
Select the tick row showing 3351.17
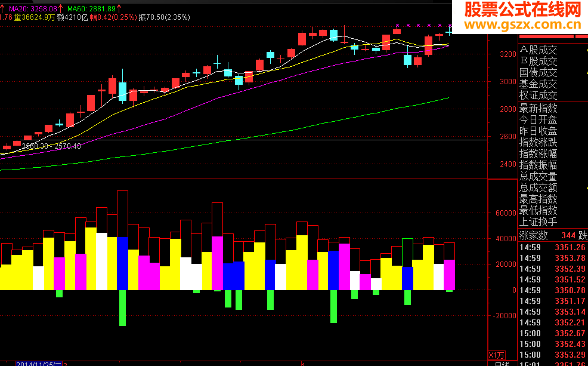coord(553,301)
